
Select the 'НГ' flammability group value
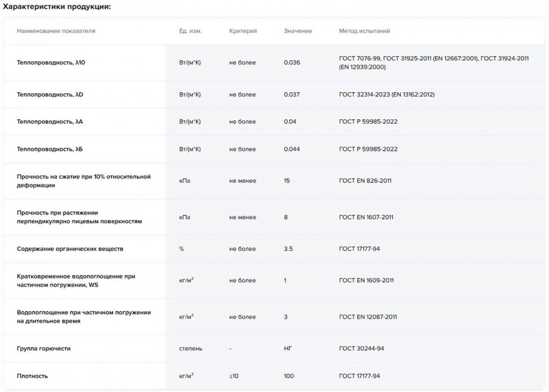pos(287,349)
